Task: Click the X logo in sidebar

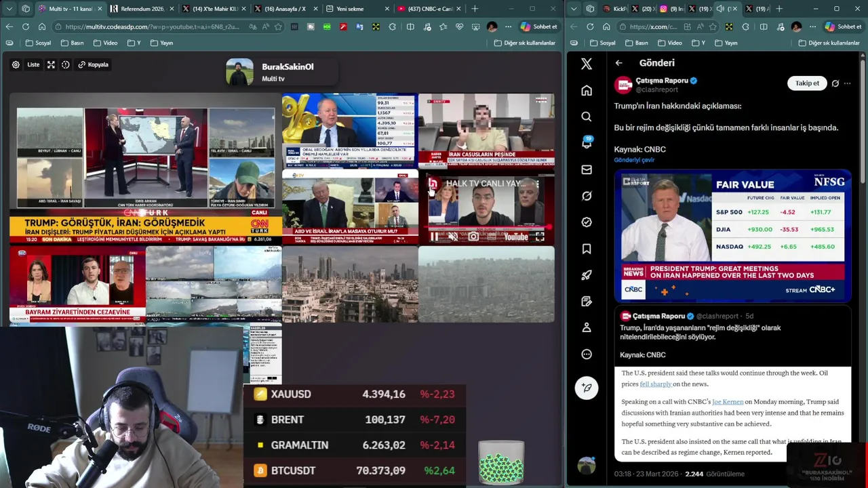Action: point(587,64)
